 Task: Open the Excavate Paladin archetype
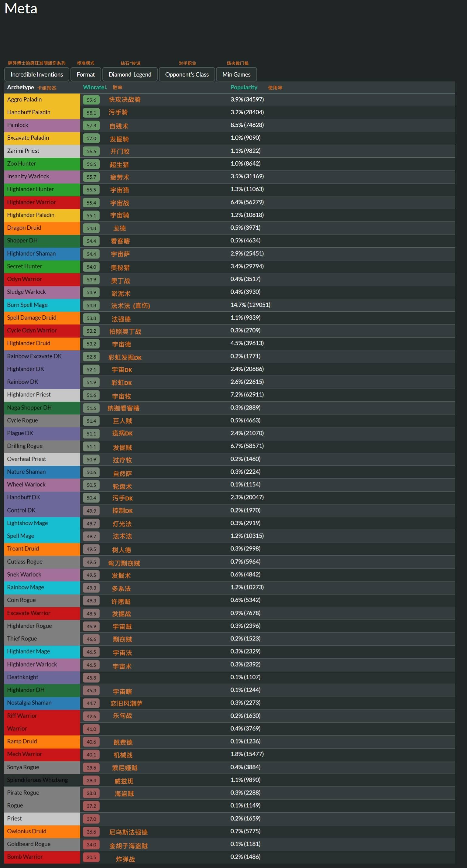click(x=42, y=138)
